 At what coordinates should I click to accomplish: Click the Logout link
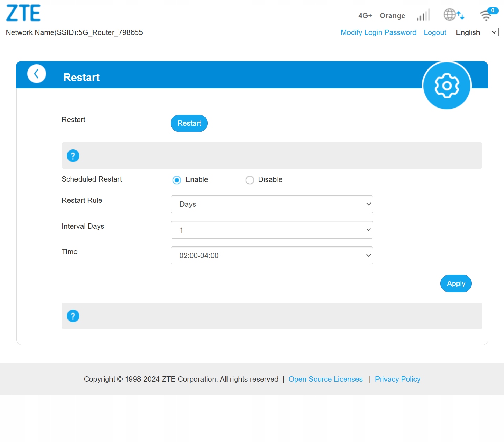pyautogui.click(x=435, y=32)
